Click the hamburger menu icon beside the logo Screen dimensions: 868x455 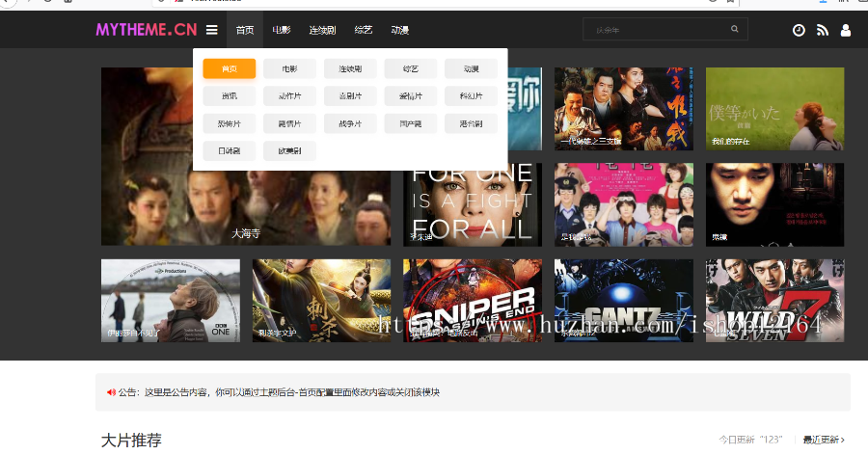pos(212,30)
